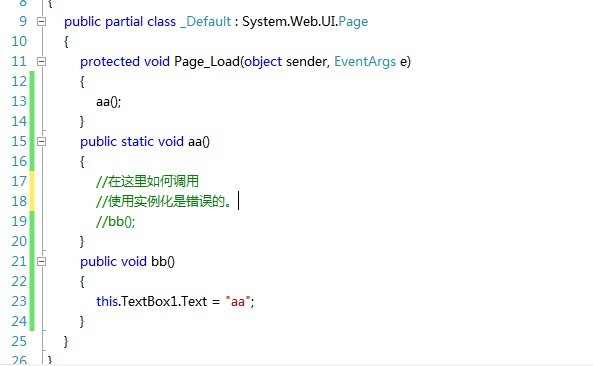Click the yellow change marker beside line 18
The height and width of the screenshot is (366, 593).
(32, 201)
